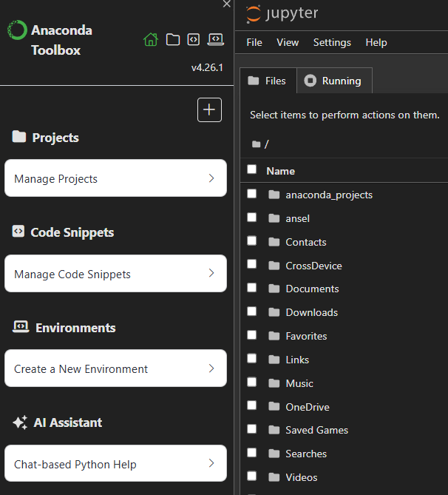
Task: Click the anaconda_projects folder icon
Action: 274,195
